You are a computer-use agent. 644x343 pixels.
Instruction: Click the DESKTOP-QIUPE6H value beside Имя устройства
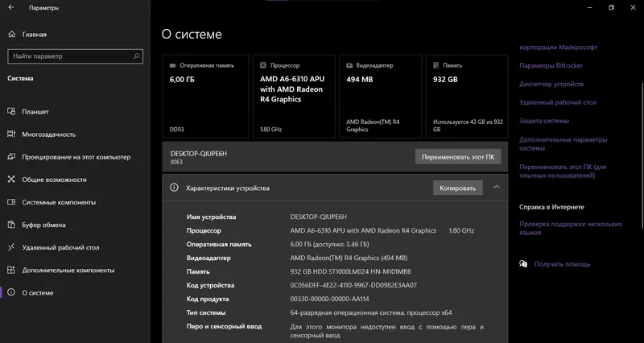[318, 217]
